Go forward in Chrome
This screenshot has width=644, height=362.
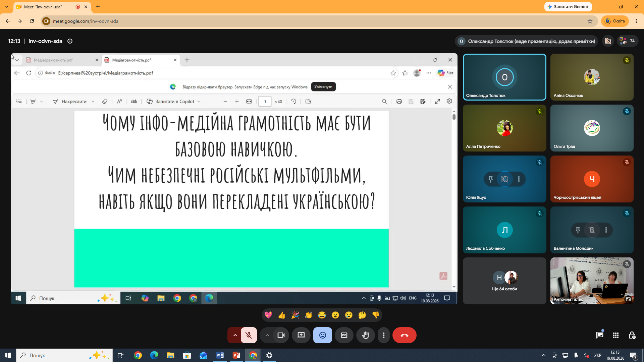[20, 21]
